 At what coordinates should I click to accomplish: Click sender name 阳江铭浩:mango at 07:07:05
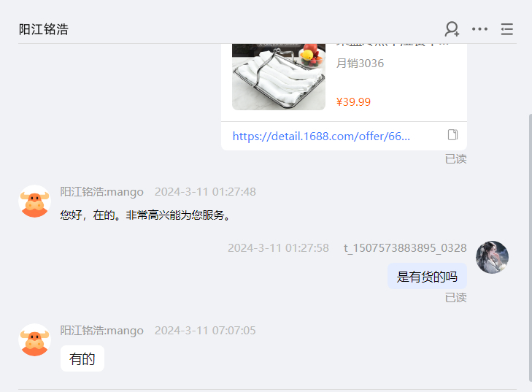click(x=101, y=331)
